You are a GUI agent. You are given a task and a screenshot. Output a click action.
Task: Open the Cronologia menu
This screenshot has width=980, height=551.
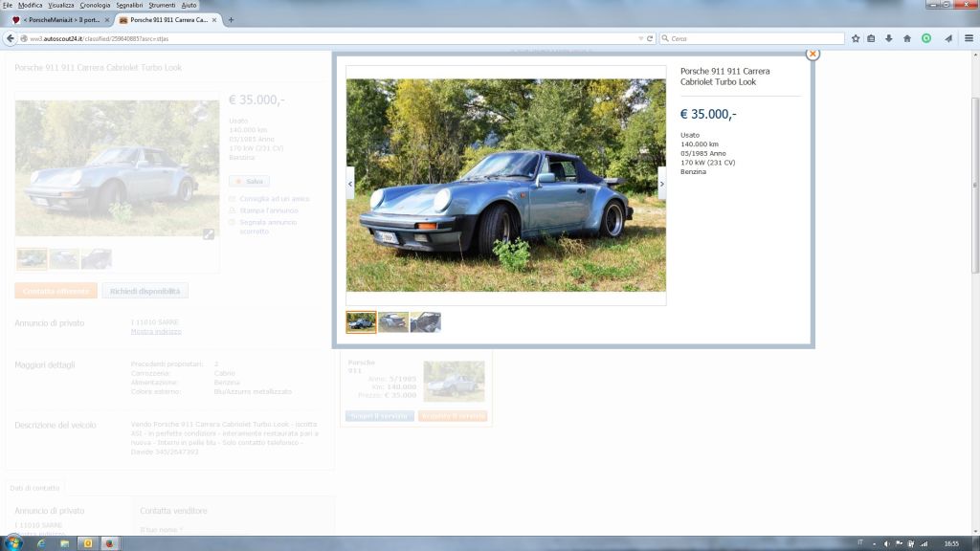tap(95, 5)
